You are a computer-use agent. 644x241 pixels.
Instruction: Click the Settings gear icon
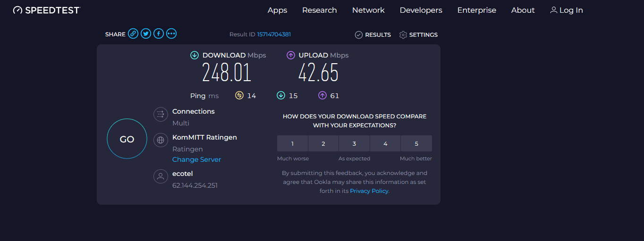(x=403, y=35)
